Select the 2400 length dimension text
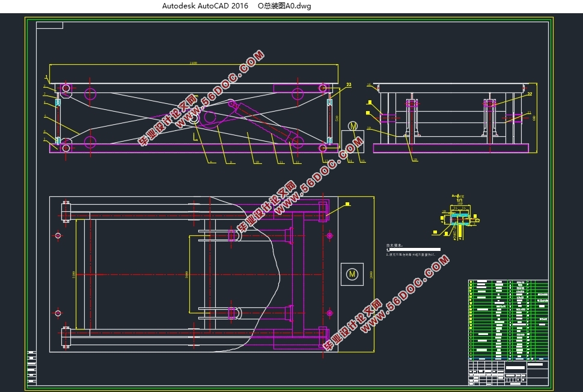Screen dimensions: 583x392 pyautogui.click(x=192, y=63)
